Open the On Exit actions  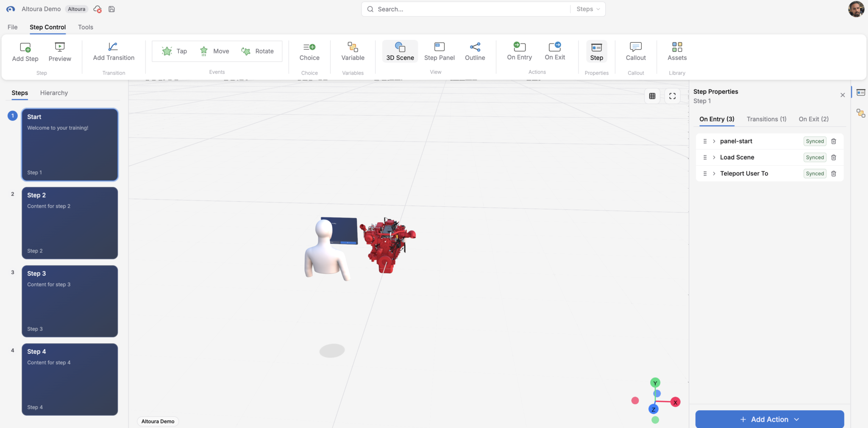pos(555,51)
